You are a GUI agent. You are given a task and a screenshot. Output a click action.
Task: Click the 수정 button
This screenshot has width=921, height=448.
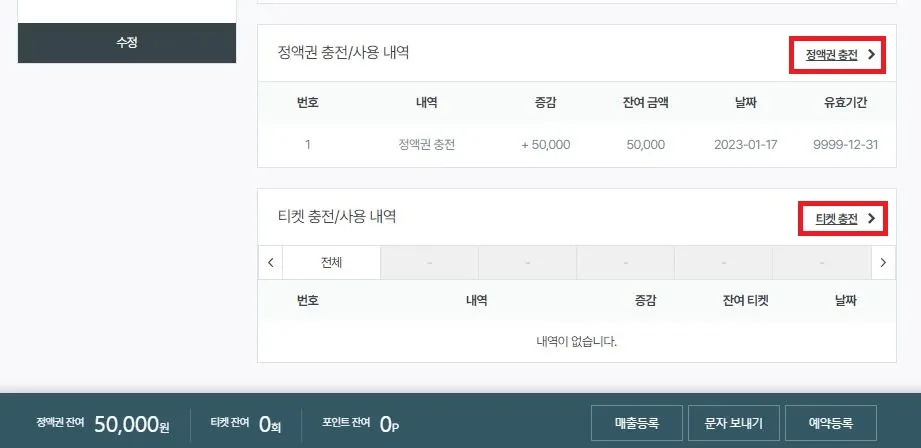pyautogui.click(x=127, y=43)
